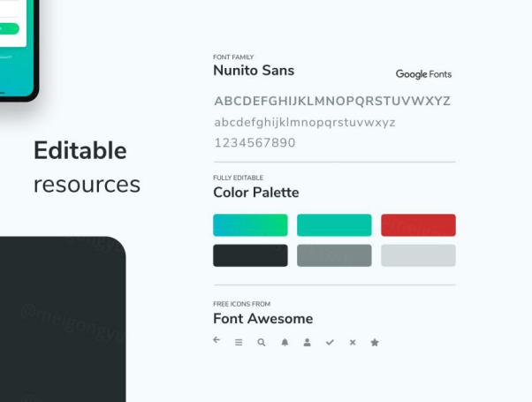Select the dark charcoal color swatch
The image size is (532, 402).
coord(250,255)
